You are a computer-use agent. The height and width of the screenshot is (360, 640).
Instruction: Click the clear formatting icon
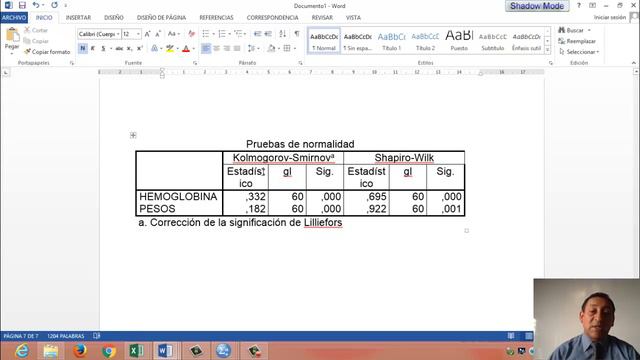191,34
